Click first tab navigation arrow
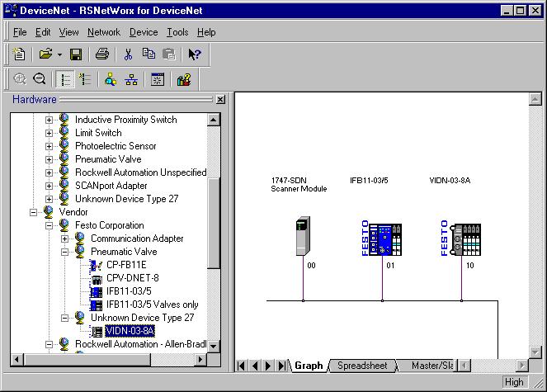This screenshot has height=392, width=547. tap(241, 366)
